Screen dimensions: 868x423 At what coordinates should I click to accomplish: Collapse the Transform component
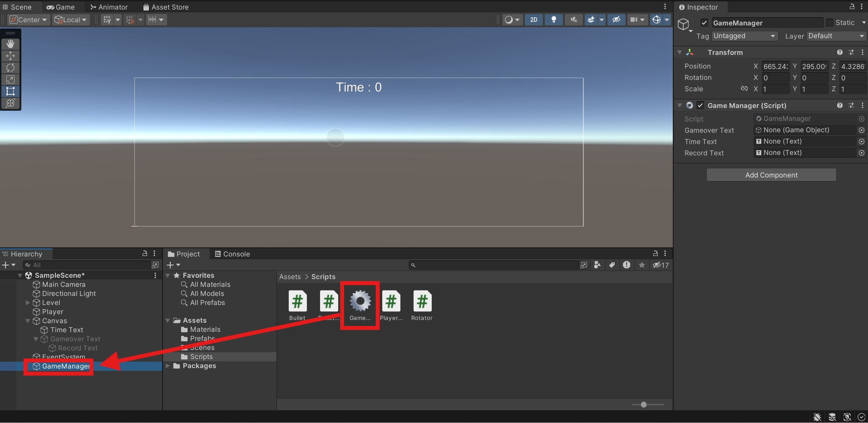tap(680, 53)
